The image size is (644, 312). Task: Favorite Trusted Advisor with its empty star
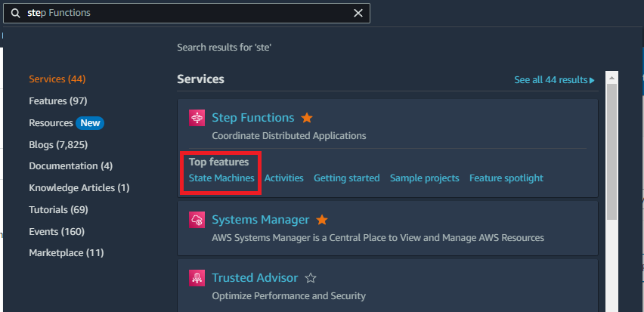pos(311,278)
